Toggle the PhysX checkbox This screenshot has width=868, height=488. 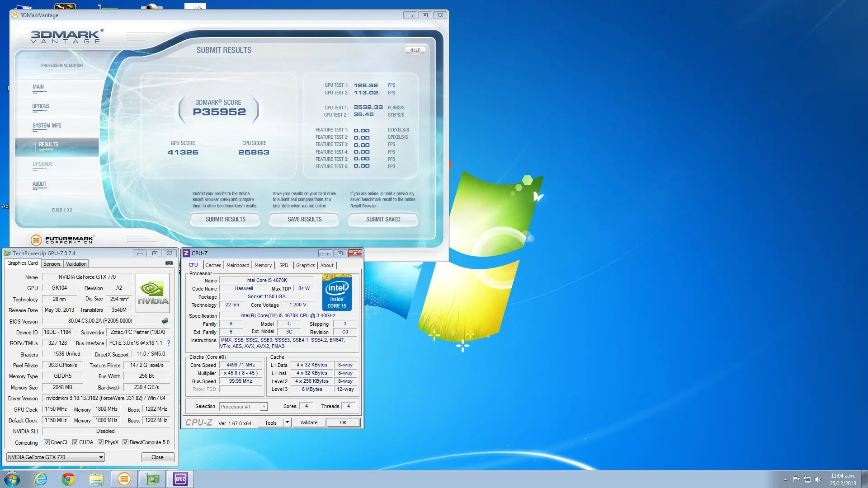[x=100, y=442]
